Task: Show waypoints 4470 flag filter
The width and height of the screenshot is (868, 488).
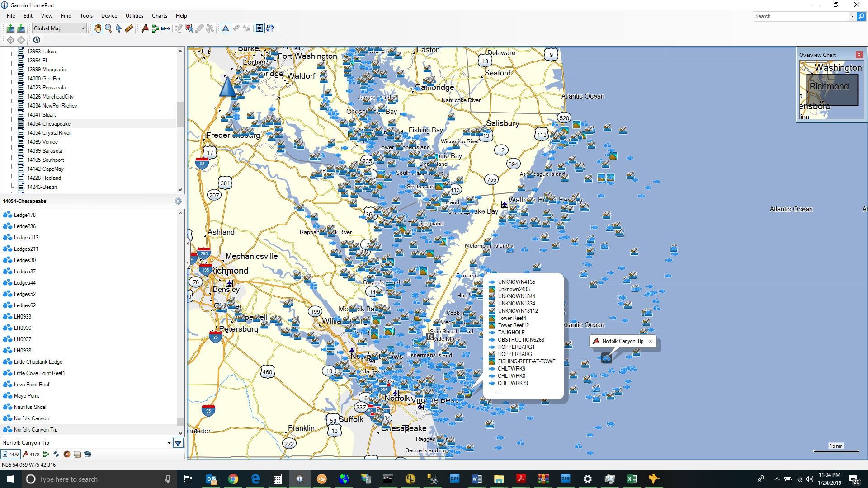Action: tap(31, 454)
